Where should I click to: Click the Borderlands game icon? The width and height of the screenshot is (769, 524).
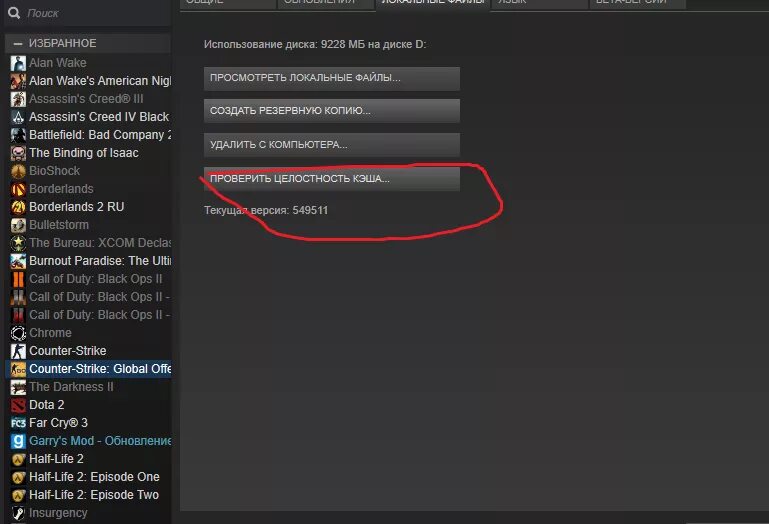click(18, 189)
